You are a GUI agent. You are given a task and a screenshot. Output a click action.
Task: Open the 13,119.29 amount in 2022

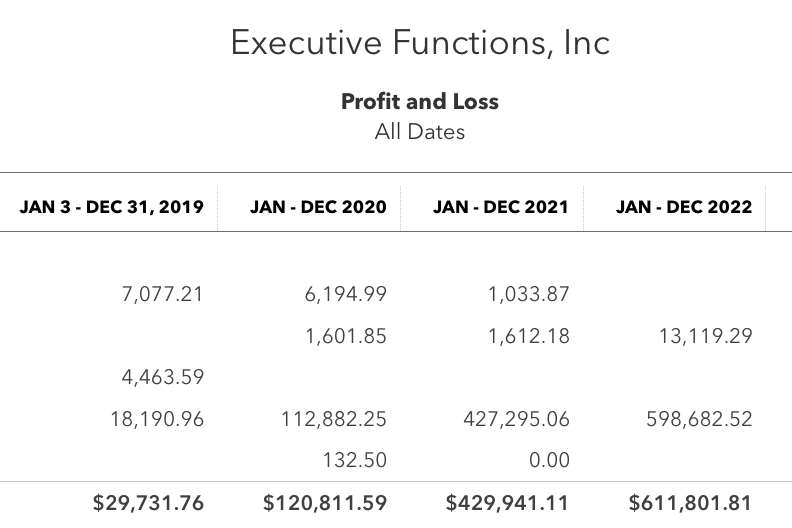tap(706, 336)
